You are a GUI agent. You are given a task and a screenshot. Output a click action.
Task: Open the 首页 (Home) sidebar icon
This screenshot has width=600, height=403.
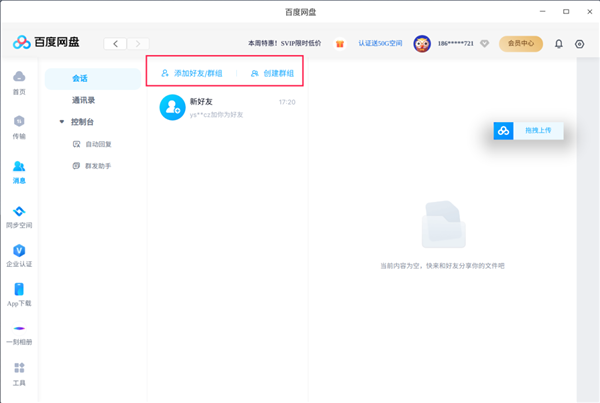click(x=19, y=81)
